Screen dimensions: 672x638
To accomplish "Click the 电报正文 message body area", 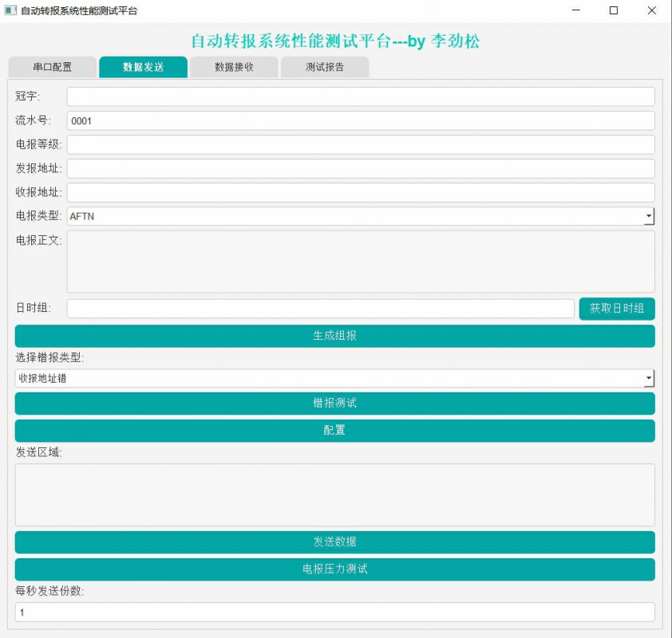I will [359, 259].
